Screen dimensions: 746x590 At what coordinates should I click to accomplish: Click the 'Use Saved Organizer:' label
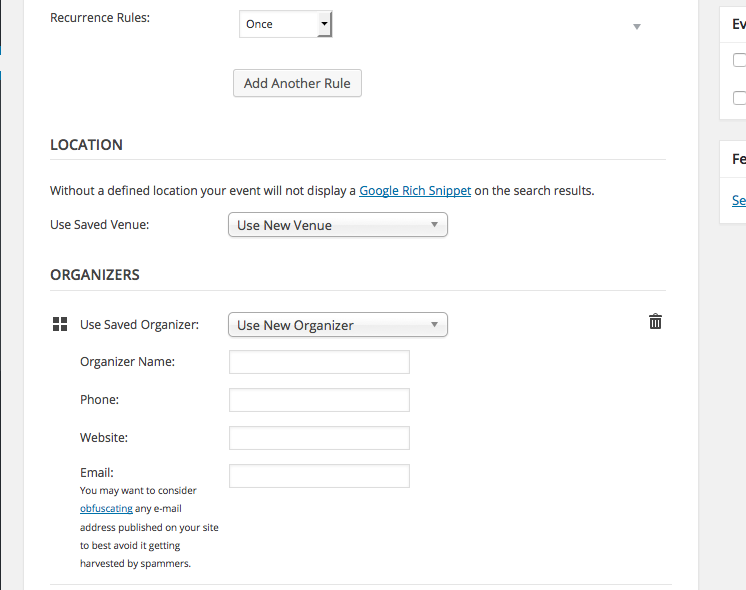139,324
